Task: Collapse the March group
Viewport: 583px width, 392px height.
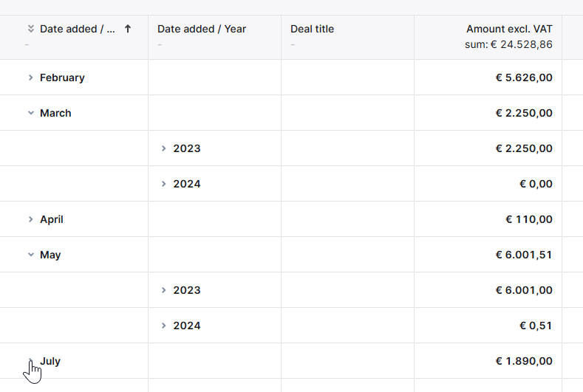Action: click(31, 113)
